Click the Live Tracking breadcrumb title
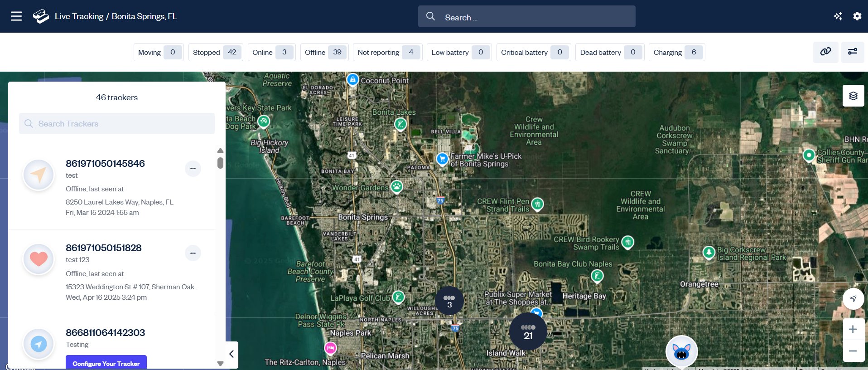868x370 pixels. [79, 16]
